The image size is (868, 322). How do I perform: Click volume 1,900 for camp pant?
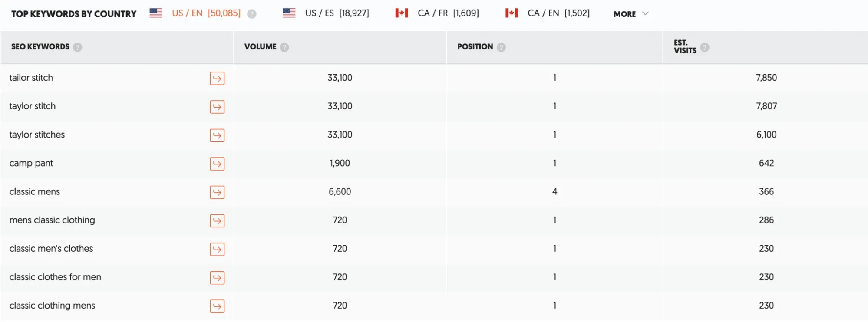340,163
